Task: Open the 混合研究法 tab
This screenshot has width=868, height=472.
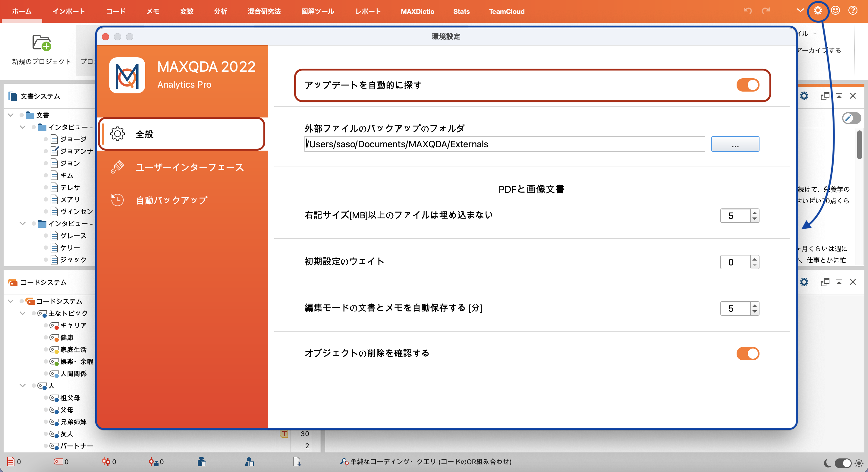Action: (264, 11)
